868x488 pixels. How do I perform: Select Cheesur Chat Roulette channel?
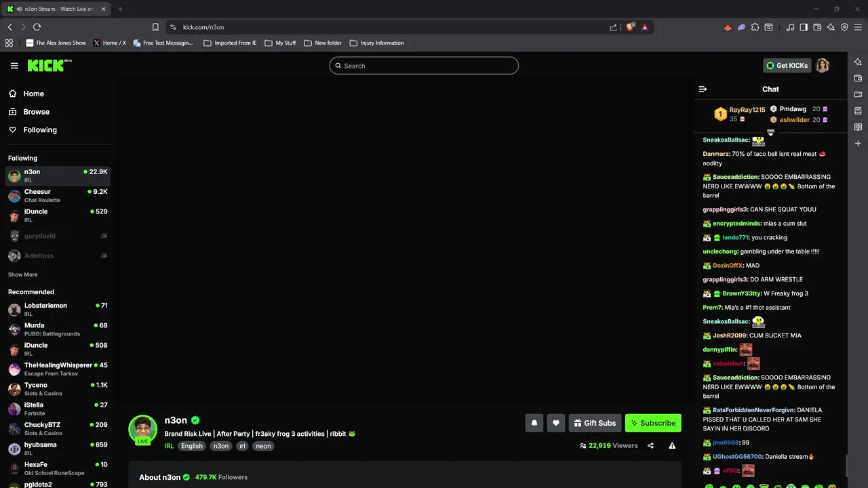tap(58, 196)
